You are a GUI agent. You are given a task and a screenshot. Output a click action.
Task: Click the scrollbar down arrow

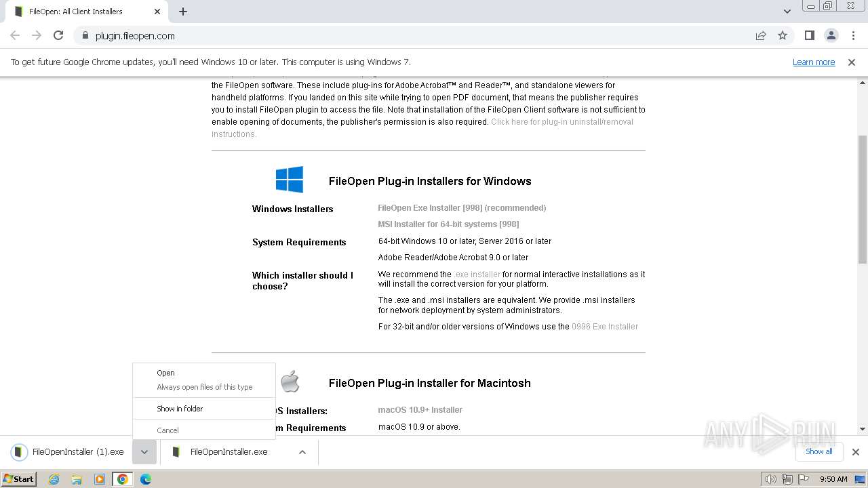coord(863,429)
